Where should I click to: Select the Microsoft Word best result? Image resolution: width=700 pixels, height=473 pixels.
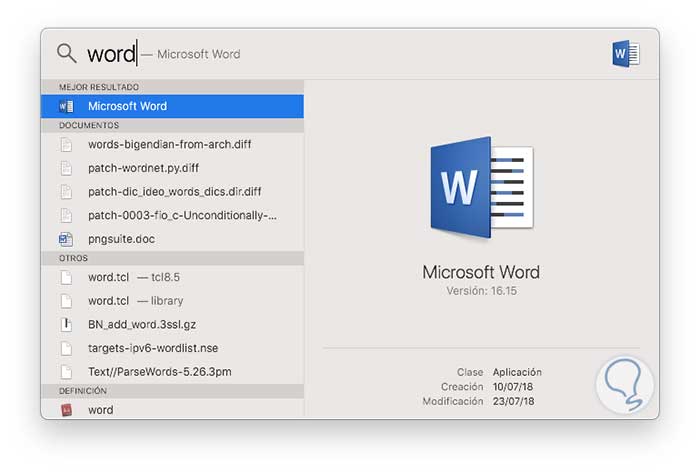172,106
